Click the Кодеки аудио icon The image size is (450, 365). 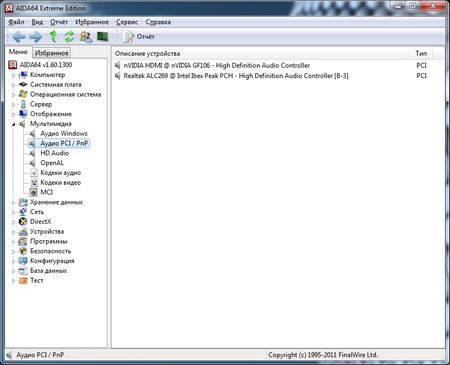click(x=33, y=173)
